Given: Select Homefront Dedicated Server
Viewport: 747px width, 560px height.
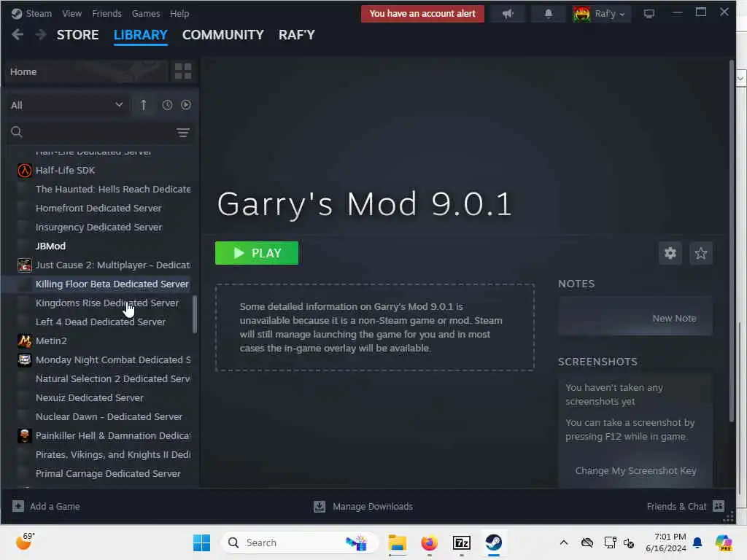Looking at the screenshot, I should [98, 208].
